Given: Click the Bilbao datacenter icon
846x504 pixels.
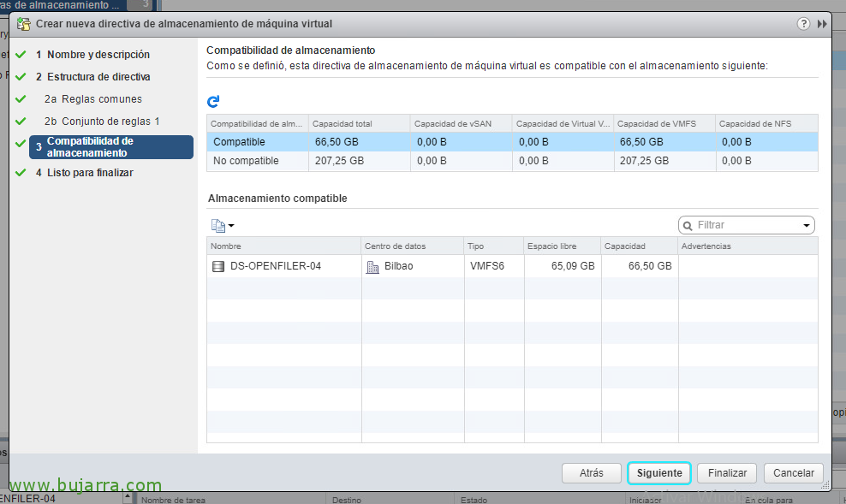Looking at the screenshot, I should 372,266.
